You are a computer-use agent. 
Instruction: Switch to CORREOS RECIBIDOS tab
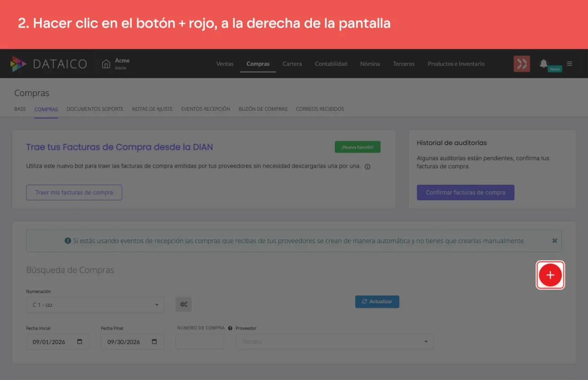(320, 109)
